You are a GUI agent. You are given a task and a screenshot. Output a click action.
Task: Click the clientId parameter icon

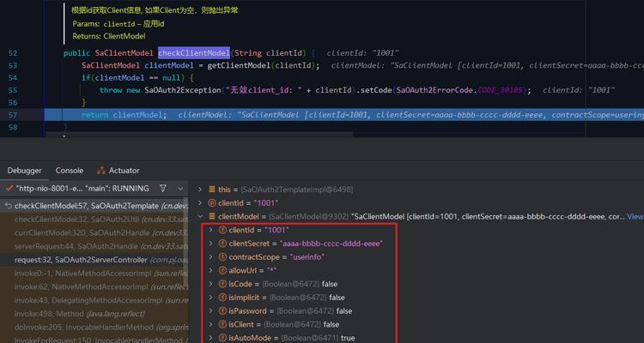212,202
